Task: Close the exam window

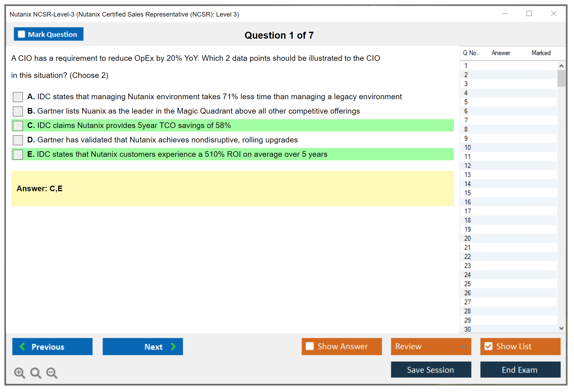Action: click(x=553, y=14)
